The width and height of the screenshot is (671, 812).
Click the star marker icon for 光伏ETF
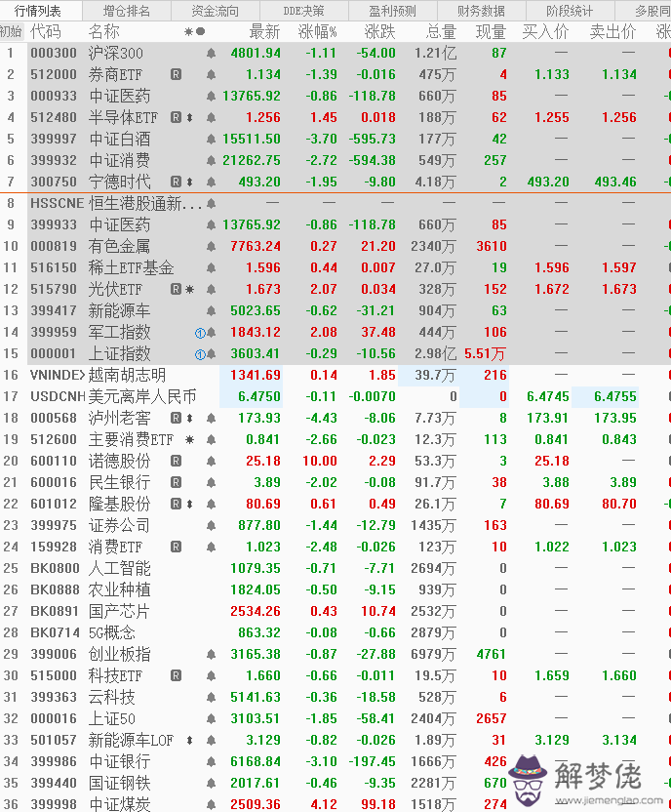click(x=189, y=290)
